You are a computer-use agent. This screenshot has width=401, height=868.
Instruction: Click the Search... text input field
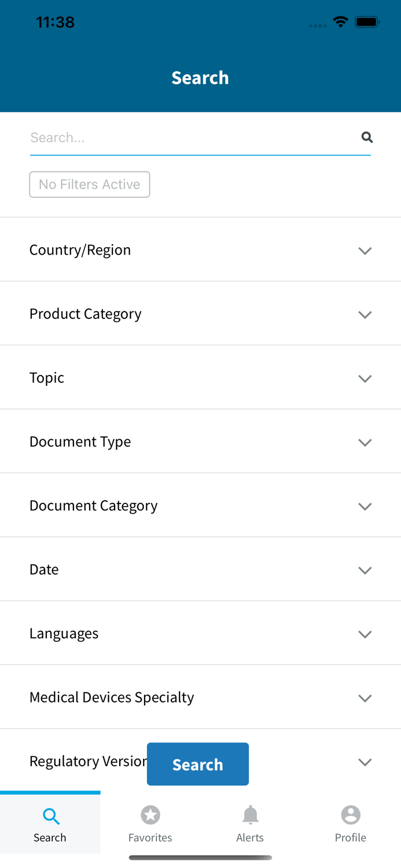(174, 137)
